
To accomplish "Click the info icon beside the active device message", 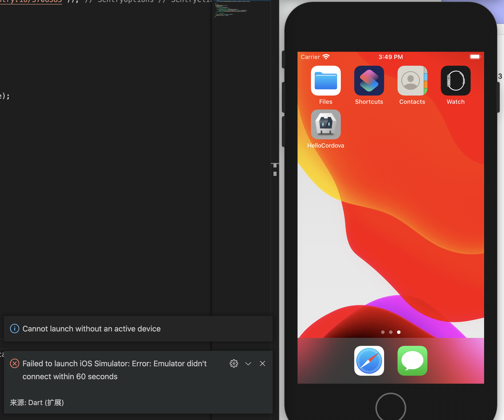I will [x=15, y=329].
